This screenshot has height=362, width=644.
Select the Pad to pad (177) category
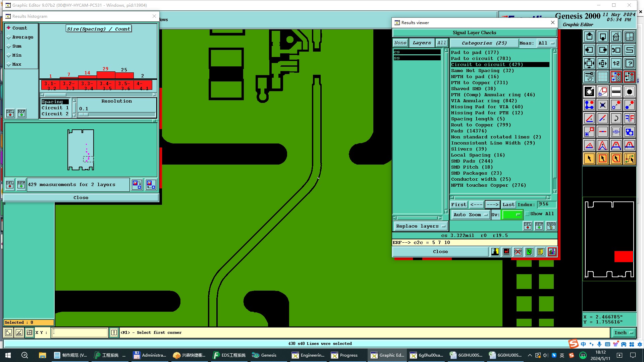(475, 52)
